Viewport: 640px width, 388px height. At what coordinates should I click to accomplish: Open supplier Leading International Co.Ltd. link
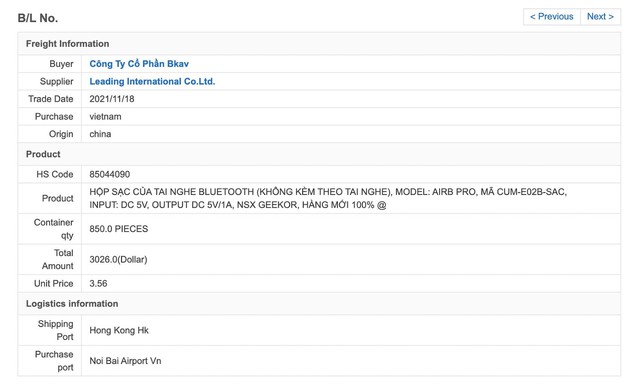tap(152, 81)
